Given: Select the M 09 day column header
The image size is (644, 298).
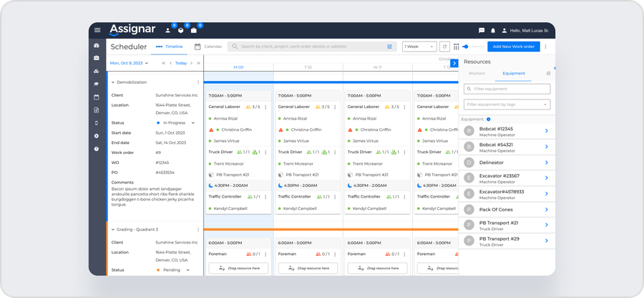Looking at the screenshot, I should (238, 67).
